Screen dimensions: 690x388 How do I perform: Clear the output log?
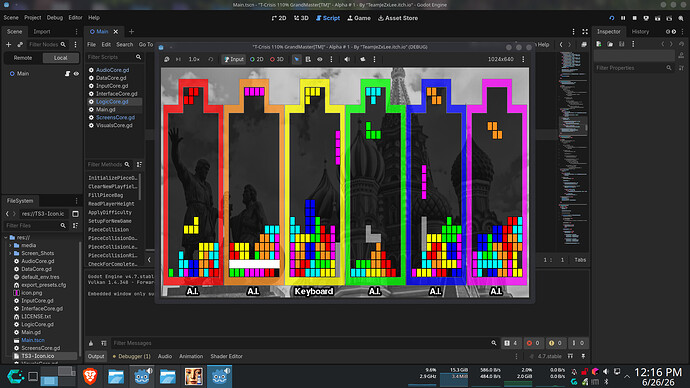[x=91, y=343]
